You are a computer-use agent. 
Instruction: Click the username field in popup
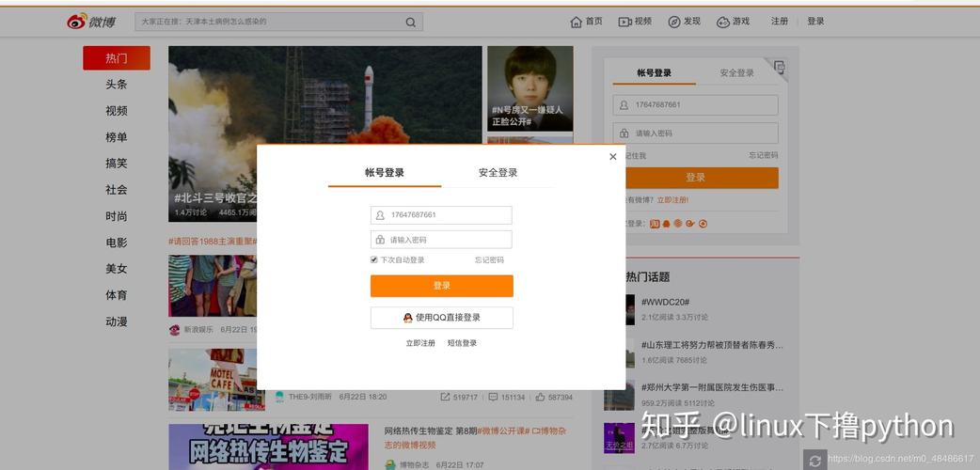tap(441, 215)
